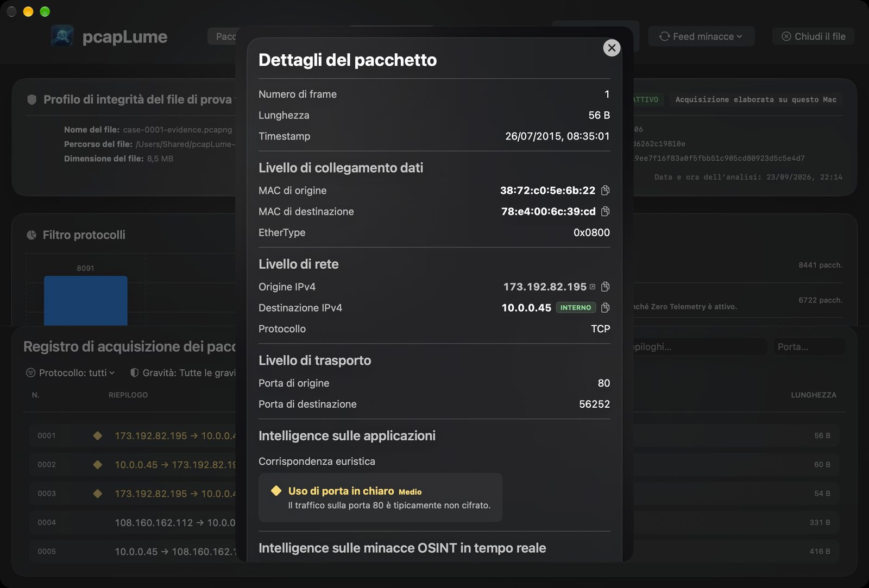Screen dimensions: 869x588
Task: Copy the source MAC address 38:72:c0:5e:6b:22
Action: point(606,190)
